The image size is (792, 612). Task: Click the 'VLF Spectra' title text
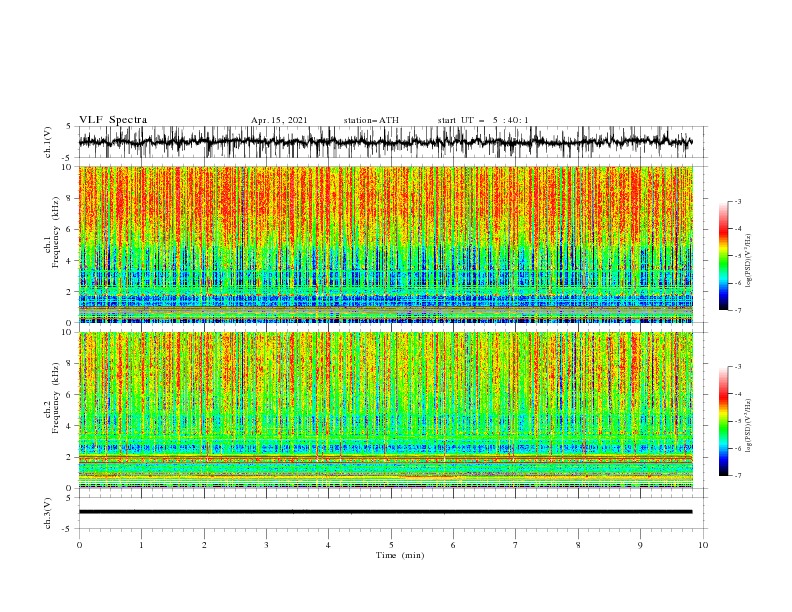tap(113, 120)
